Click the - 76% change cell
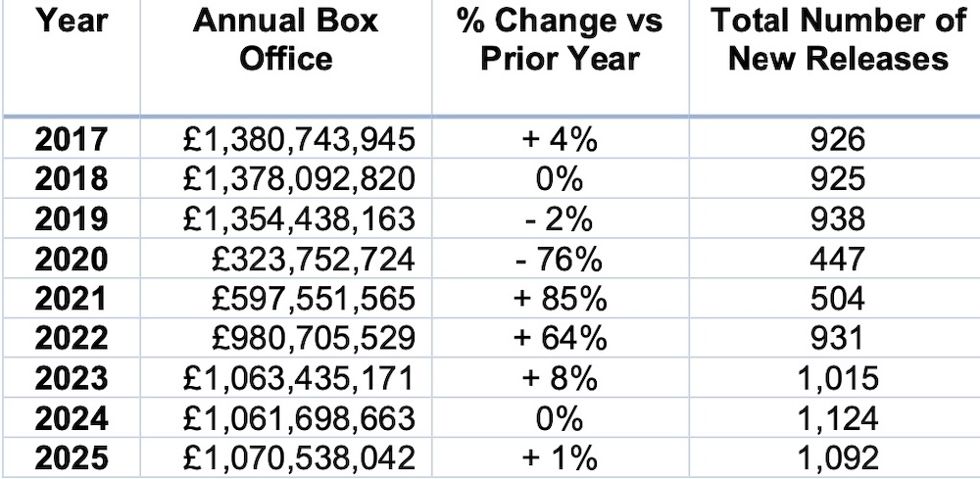 pyautogui.click(x=560, y=259)
